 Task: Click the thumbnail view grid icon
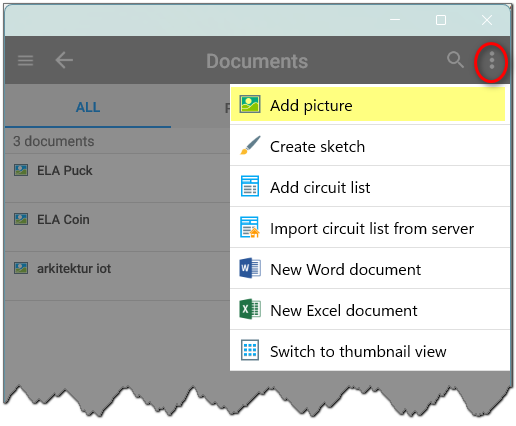pyautogui.click(x=250, y=350)
